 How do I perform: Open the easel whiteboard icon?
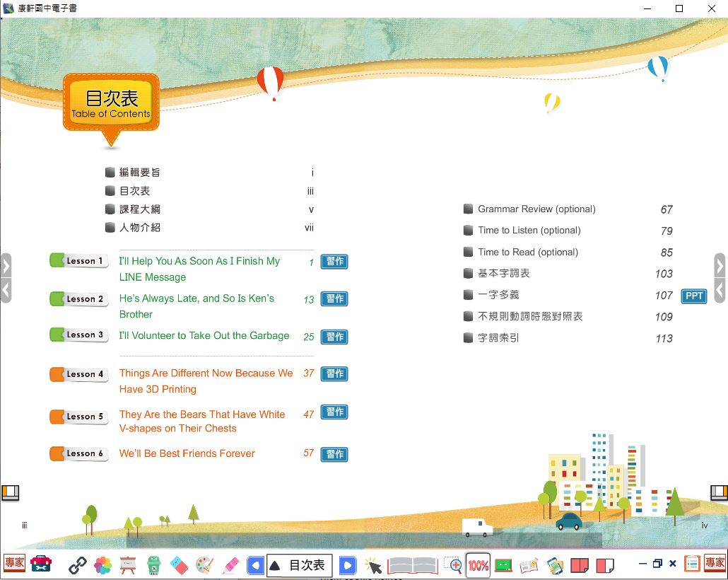click(128, 564)
